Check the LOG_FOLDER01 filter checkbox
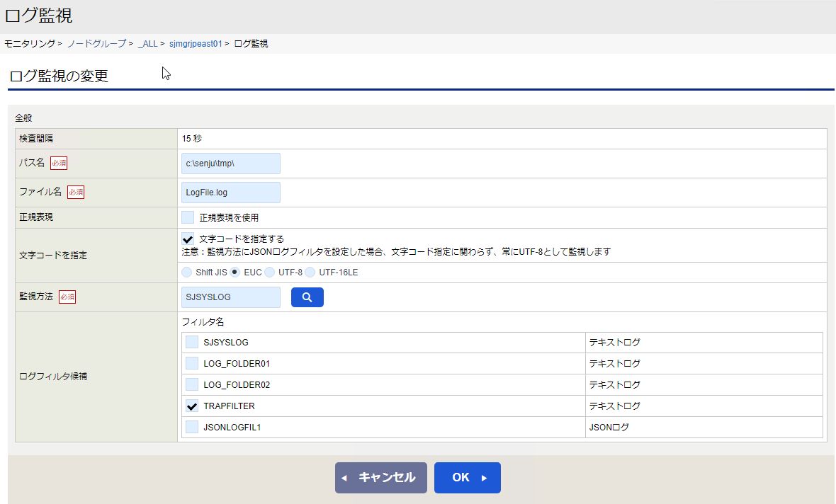The height and width of the screenshot is (504, 836). click(192, 363)
